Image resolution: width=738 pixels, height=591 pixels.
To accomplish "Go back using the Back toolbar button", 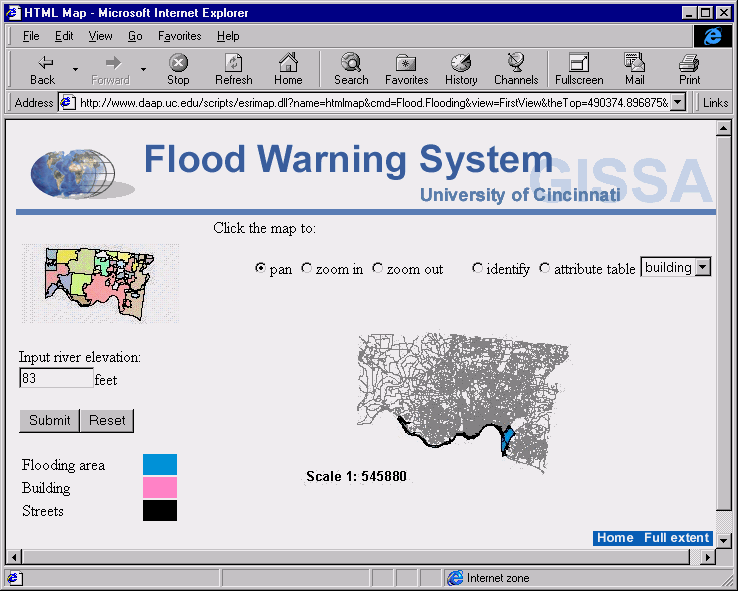I will (42, 69).
